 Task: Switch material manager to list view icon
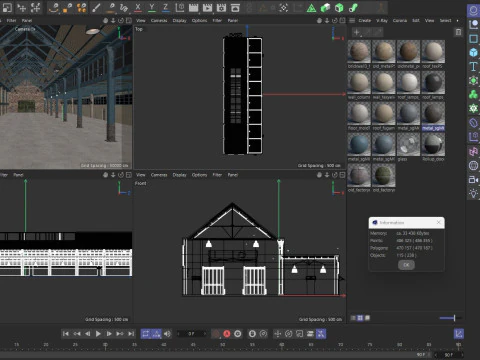tap(353, 318)
